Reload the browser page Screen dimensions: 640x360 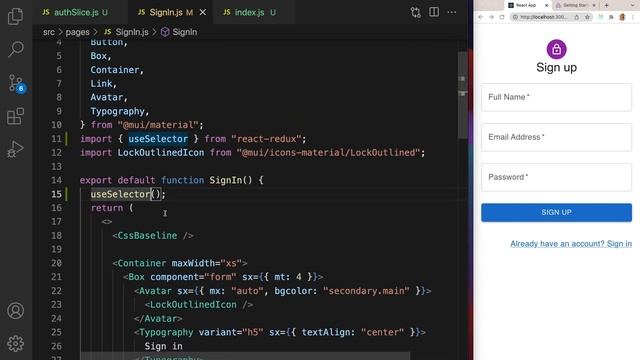tap(502, 17)
